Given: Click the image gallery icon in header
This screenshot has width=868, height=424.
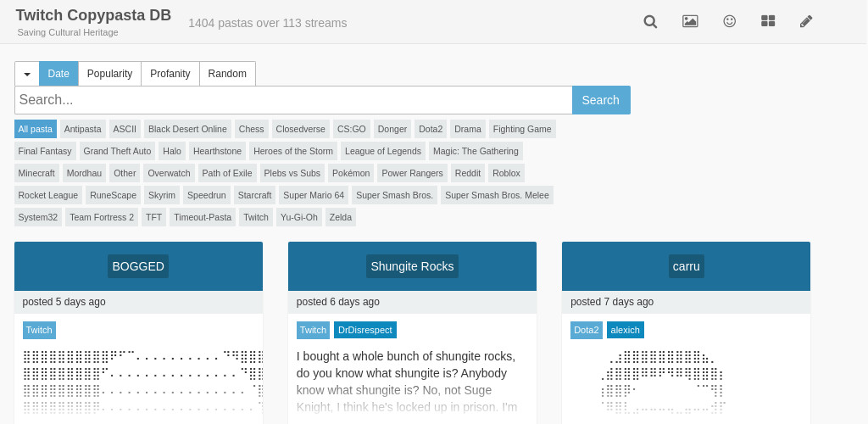Looking at the screenshot, I should click(x=690, y=21).
